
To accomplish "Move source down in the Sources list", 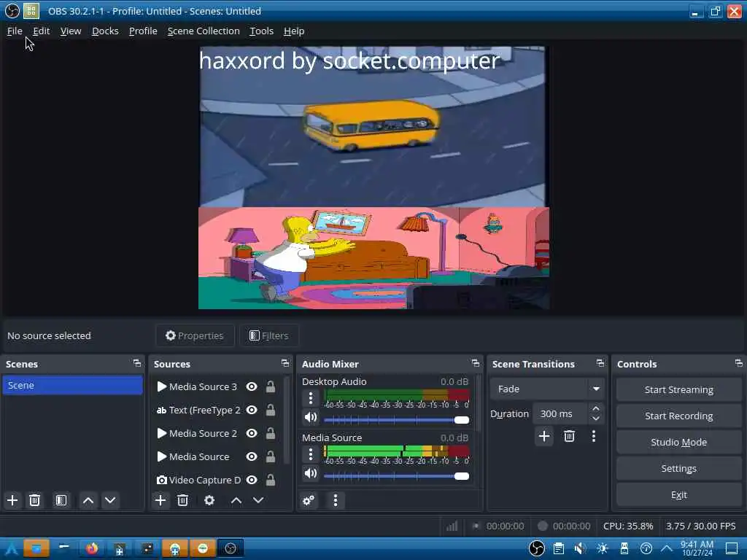I will [x=258, y=500].
